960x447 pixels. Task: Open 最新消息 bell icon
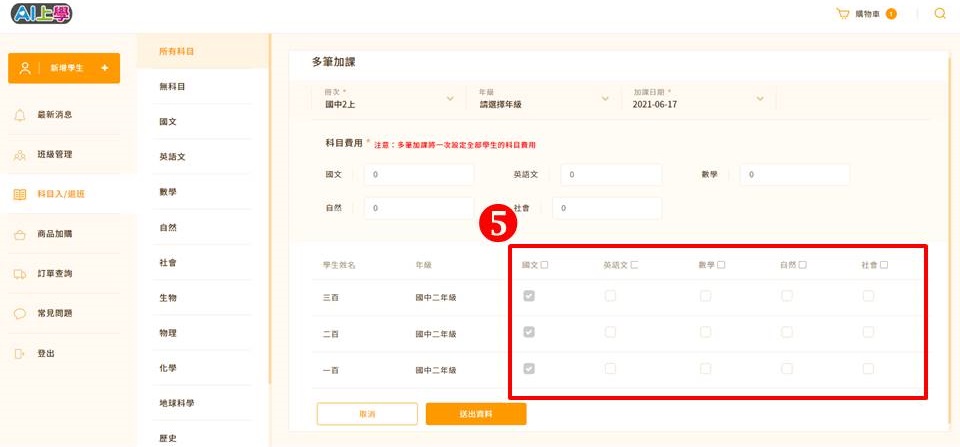pos(20,115)
